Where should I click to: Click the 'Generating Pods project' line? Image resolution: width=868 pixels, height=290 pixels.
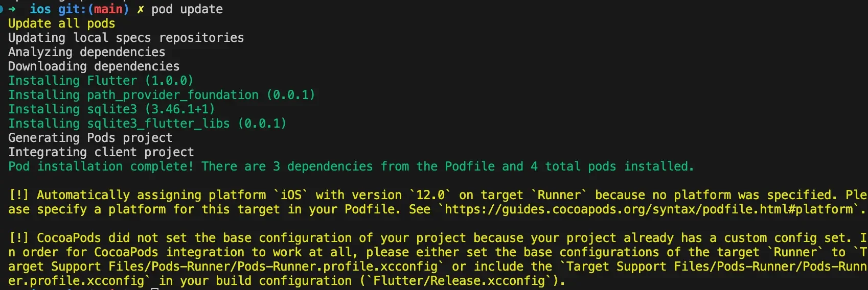pyautogui.click(x=90, y=138)
